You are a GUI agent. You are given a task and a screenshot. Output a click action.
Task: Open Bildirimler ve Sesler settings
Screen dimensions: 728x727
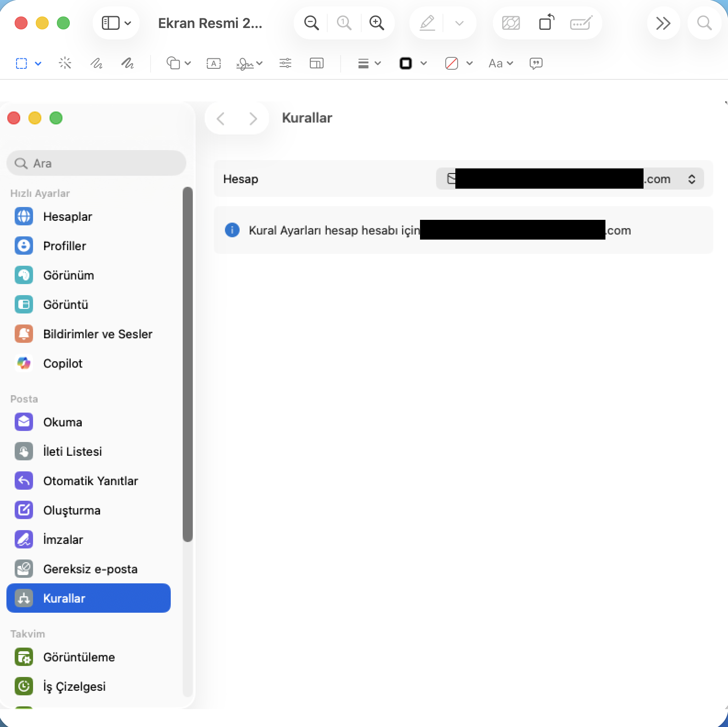coord(89,334)
